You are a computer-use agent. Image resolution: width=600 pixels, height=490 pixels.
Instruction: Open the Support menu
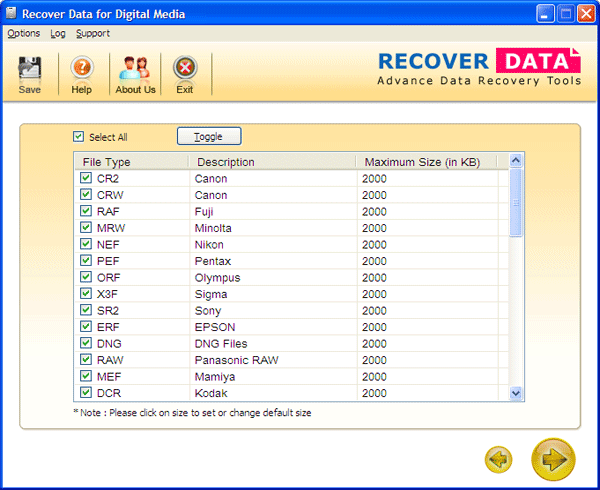(93, 33)
